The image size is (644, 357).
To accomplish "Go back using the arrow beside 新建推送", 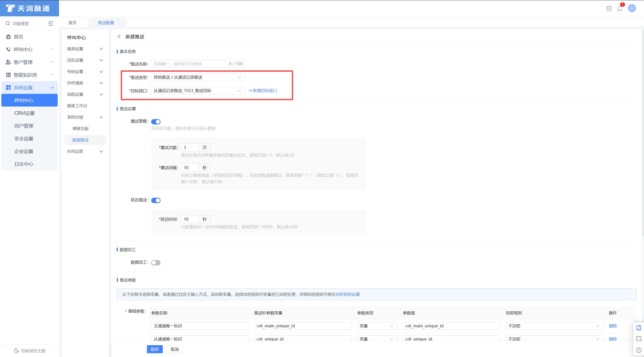I will 119,36.
